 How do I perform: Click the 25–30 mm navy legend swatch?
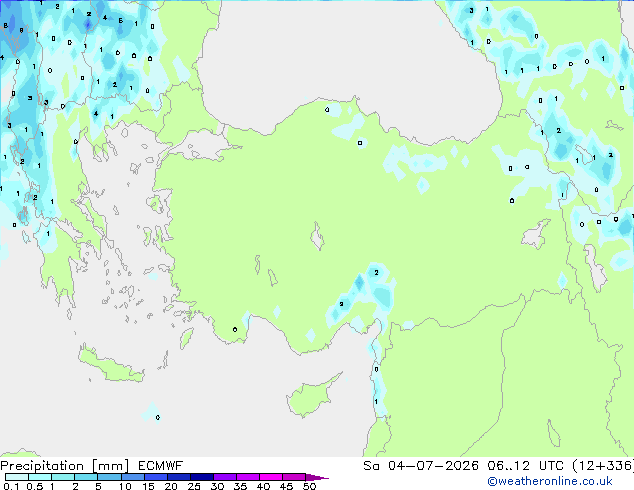tap(202, 477)
